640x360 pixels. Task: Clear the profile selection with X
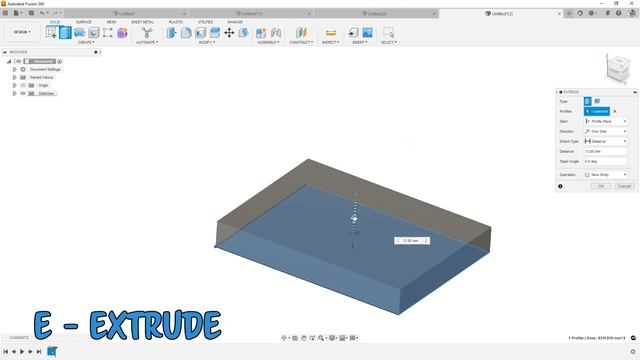pyautogui.click(x=615, y=111)
